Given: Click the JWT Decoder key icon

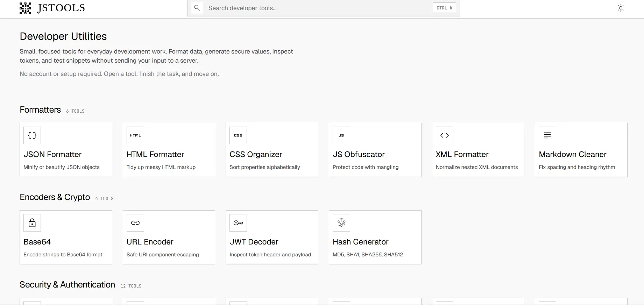Looking at the screenshot, I should [x=238, y=223].
